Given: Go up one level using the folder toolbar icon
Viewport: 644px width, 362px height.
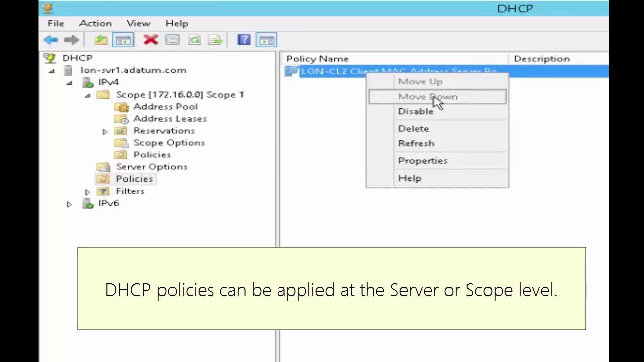Looking at the screenshot, I should 101,40.
